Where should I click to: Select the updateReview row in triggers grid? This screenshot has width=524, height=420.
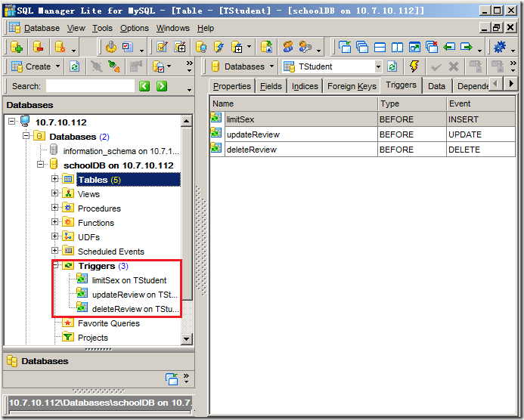(363, 134)
